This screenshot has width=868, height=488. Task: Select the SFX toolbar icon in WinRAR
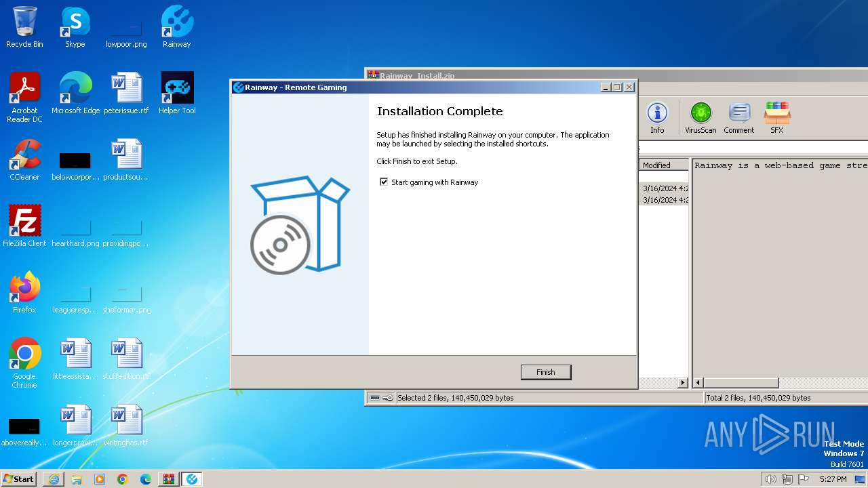776,118
